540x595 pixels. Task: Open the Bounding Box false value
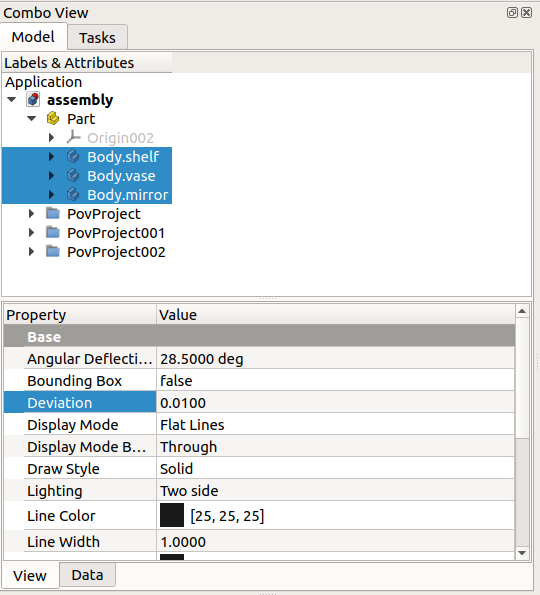(x=335, y=381)
